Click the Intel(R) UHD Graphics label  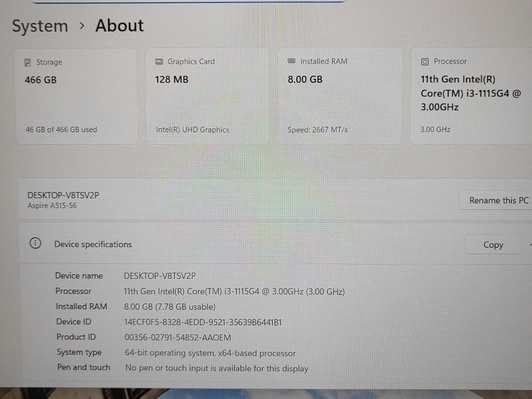[192, 130]
